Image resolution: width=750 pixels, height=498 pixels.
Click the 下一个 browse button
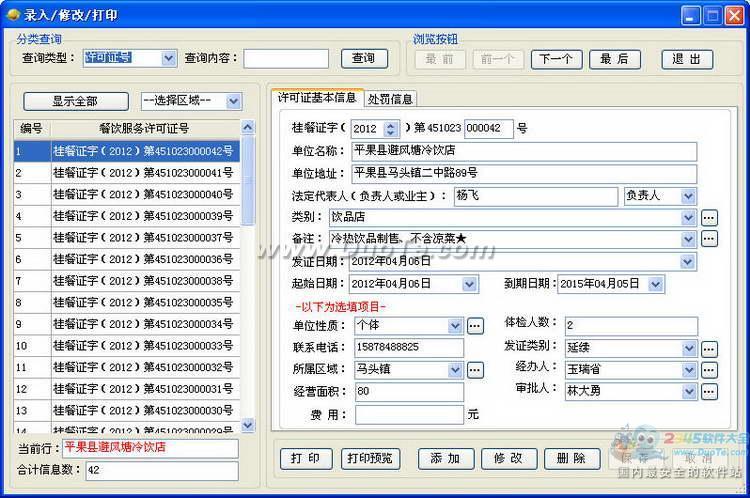click(556, 59)
